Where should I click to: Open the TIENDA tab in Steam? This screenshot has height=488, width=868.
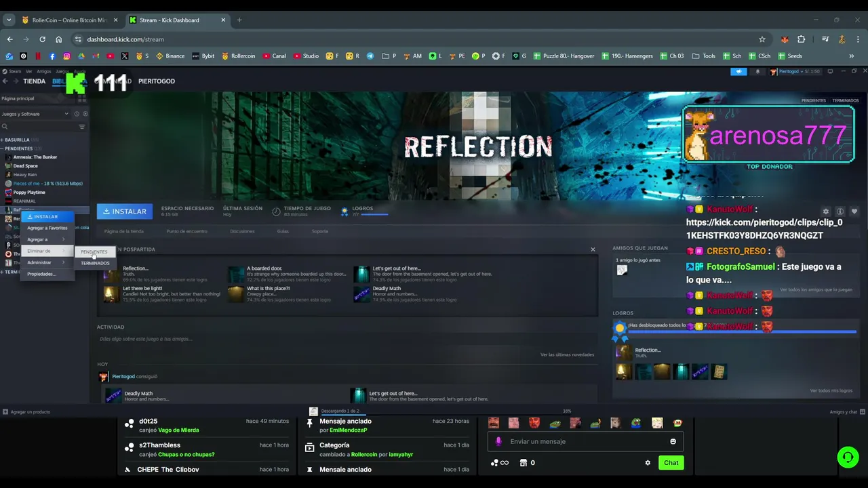point(35,81)
